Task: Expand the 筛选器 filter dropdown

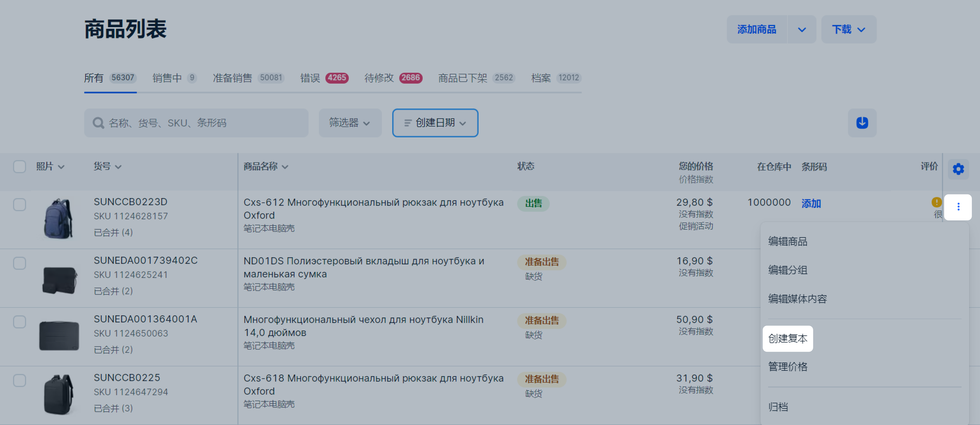Action: point(350,123)
